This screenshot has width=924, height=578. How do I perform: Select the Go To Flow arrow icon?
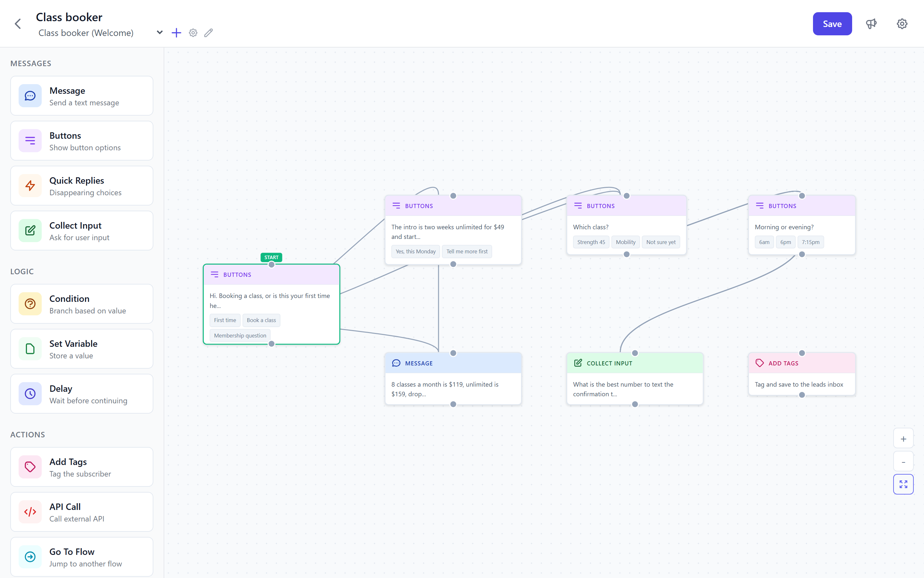[x=30, y=557]
